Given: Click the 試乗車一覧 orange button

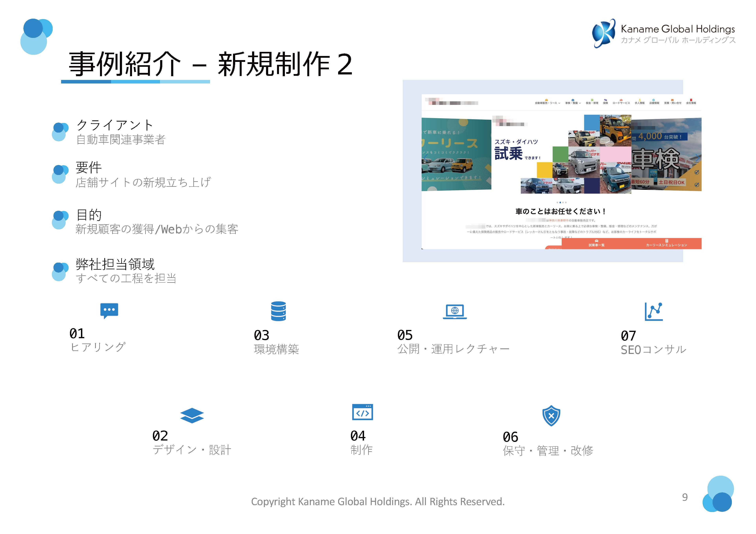Looking at the screenshot, I should 596,245.
